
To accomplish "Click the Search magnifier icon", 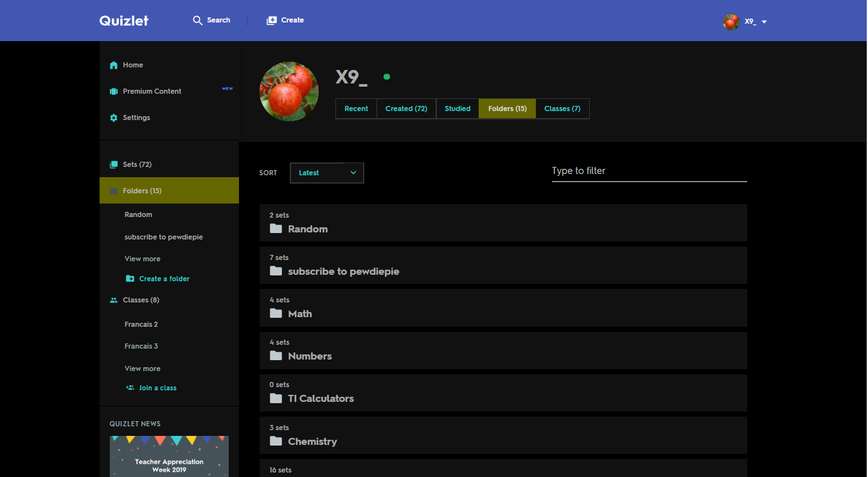I will (198, 21).
